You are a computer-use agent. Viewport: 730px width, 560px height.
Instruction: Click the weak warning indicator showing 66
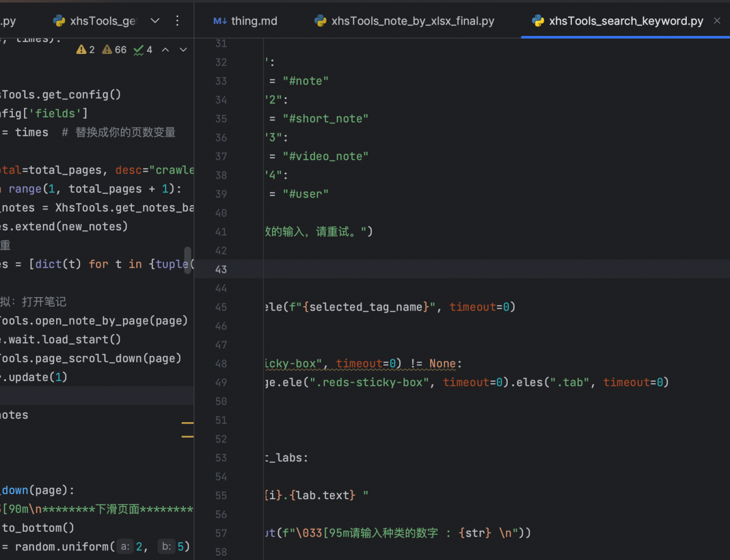coord(114,50)
